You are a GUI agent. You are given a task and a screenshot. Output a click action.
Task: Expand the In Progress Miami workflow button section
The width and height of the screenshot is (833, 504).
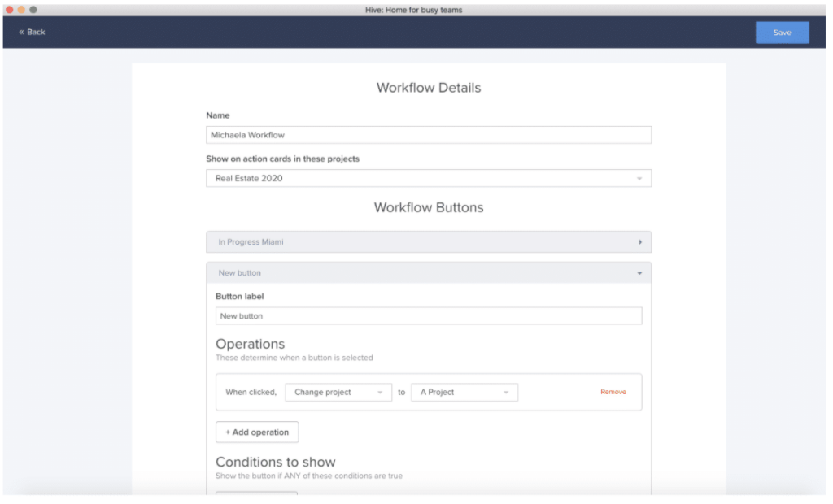(x=429, y=241)
